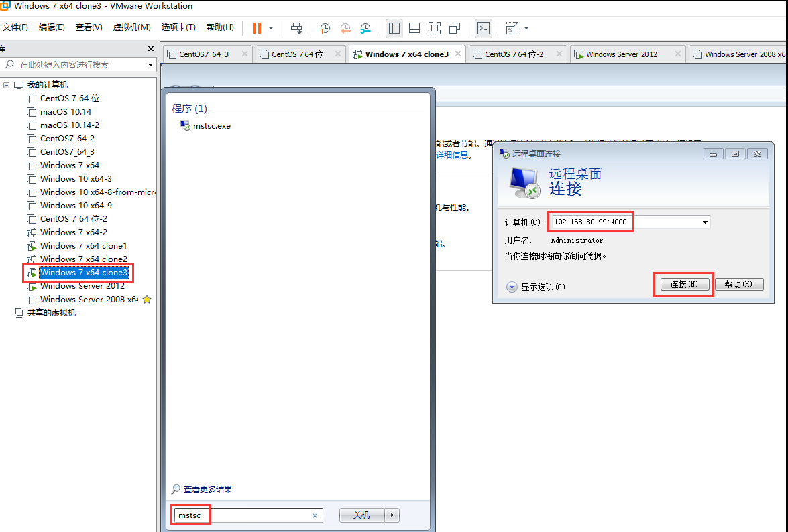The height and width of the screenshot is (532, 788).
Task: Open the power options dropdown arrow beside Pause
Action: (x=271, y=28)
